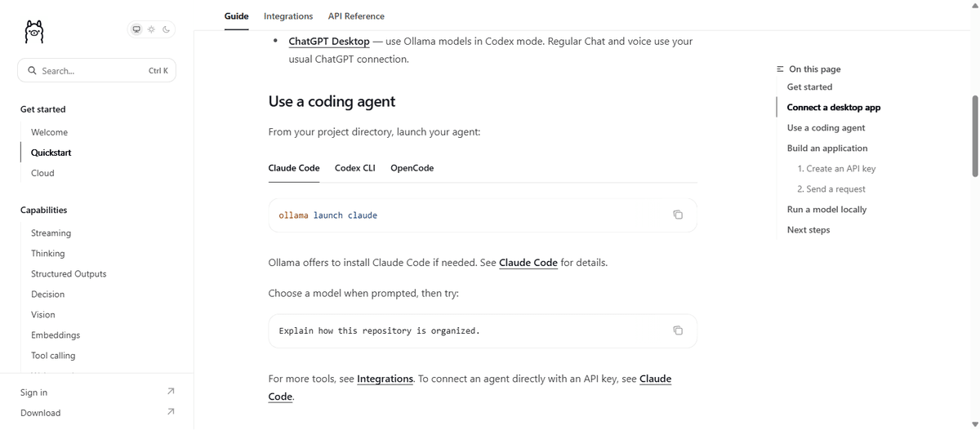Open the Tool calling page
The image size is (980, 430).
point(53,356)
